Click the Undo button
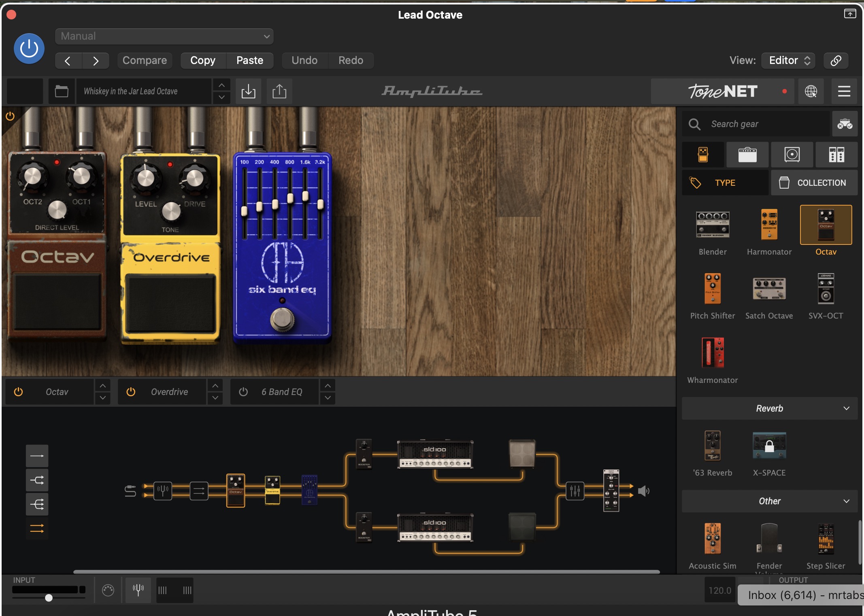 [x=304, y=61]
